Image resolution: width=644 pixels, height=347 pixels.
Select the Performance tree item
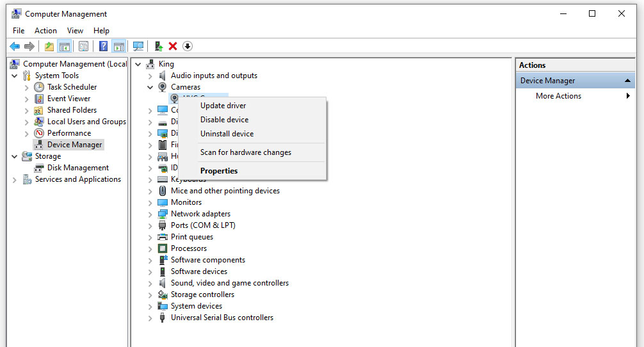pyautogui.click(x=69, y=133)
